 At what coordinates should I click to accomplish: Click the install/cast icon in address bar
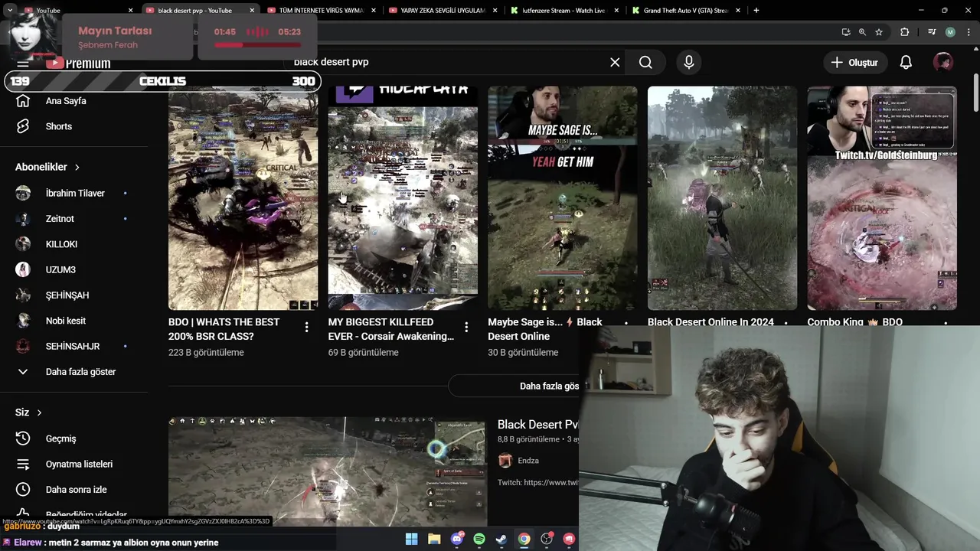coord(845,32)
